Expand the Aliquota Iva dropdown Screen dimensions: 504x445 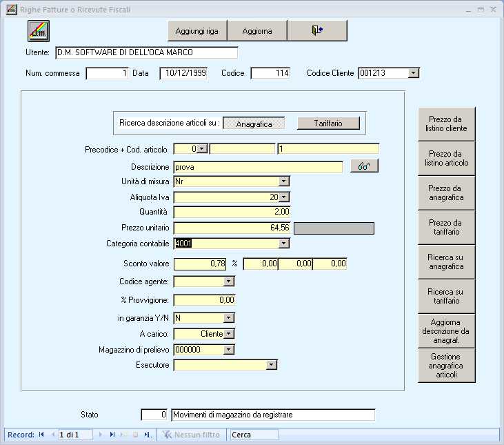click(284, 197)
